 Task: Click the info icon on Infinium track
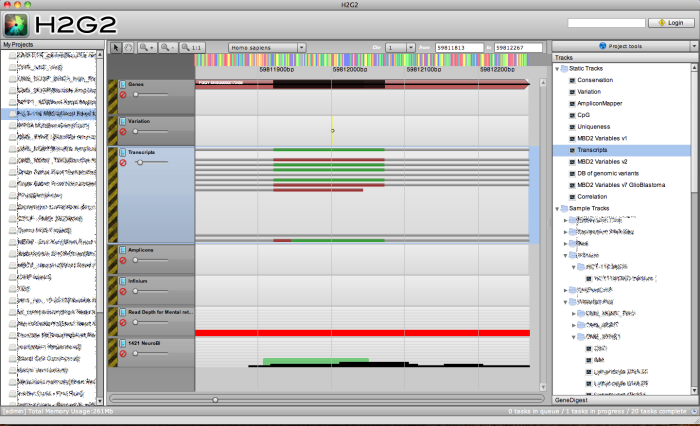(x=124, y=281)
